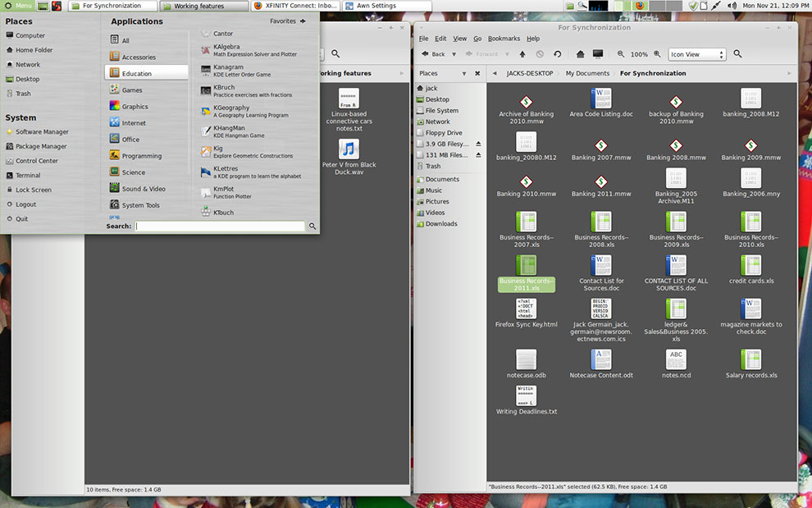Image resolution: width=812 pixels, height=508 pixels.
Task: Choose Lock Screen in the menu
Action: [29, 190]
